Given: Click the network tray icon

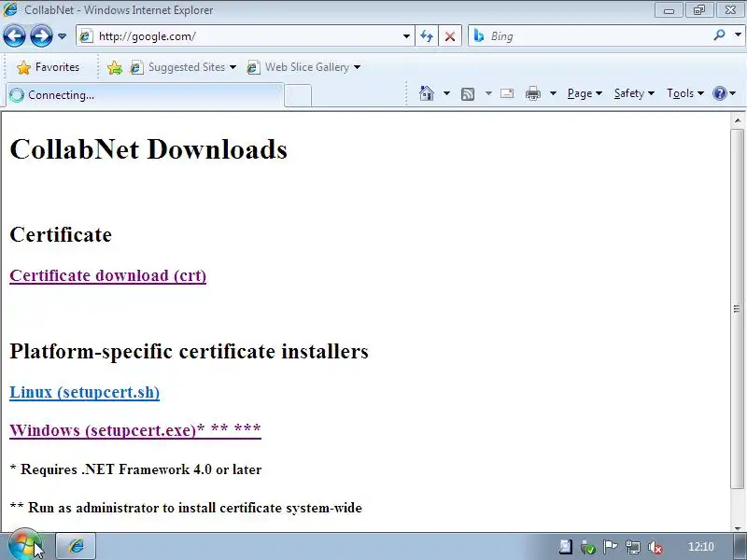Looking at the screenshot, I should [633, 547].
